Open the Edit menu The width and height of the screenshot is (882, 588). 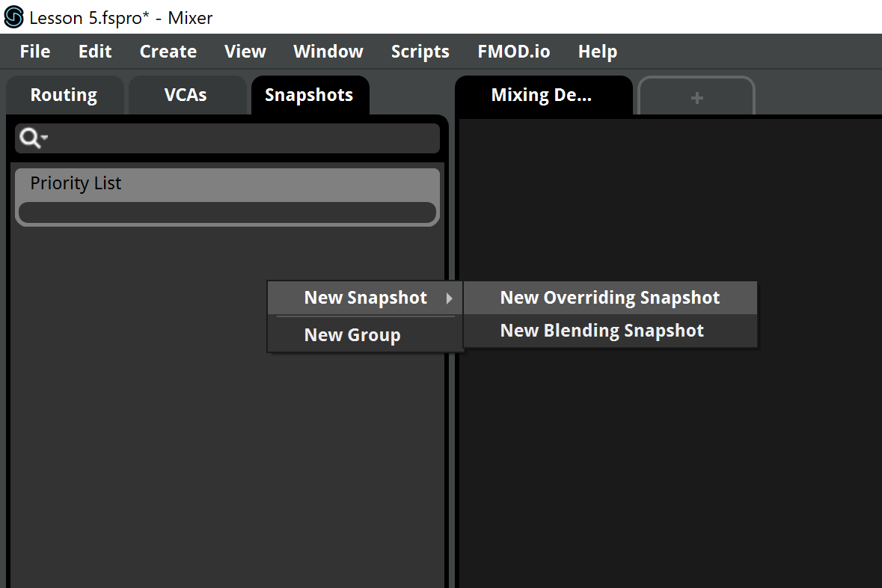tap(95, 51)
